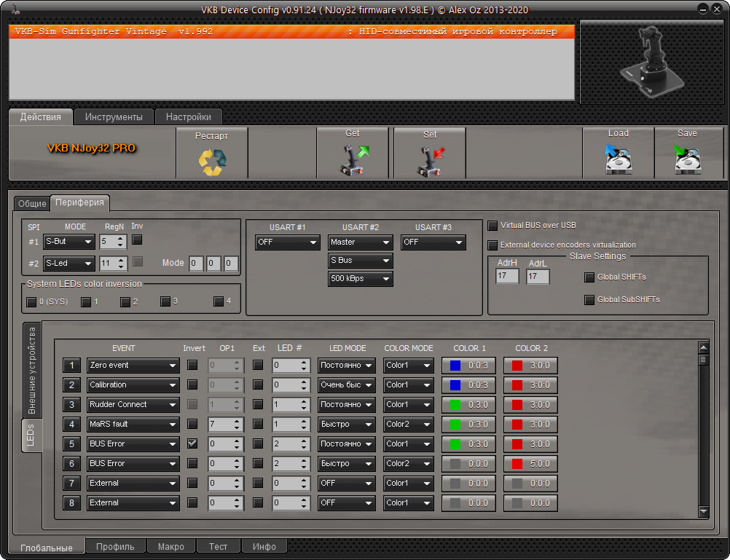The width and height of the screenshot is (730, 560).
Task: Click the joystick device image
Action: tap(651, 61)
